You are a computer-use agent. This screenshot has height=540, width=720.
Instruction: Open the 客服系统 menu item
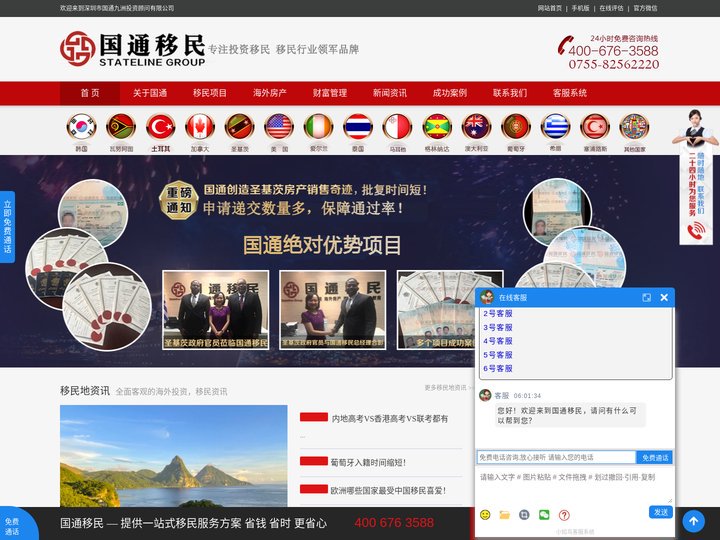pos(570,93)
